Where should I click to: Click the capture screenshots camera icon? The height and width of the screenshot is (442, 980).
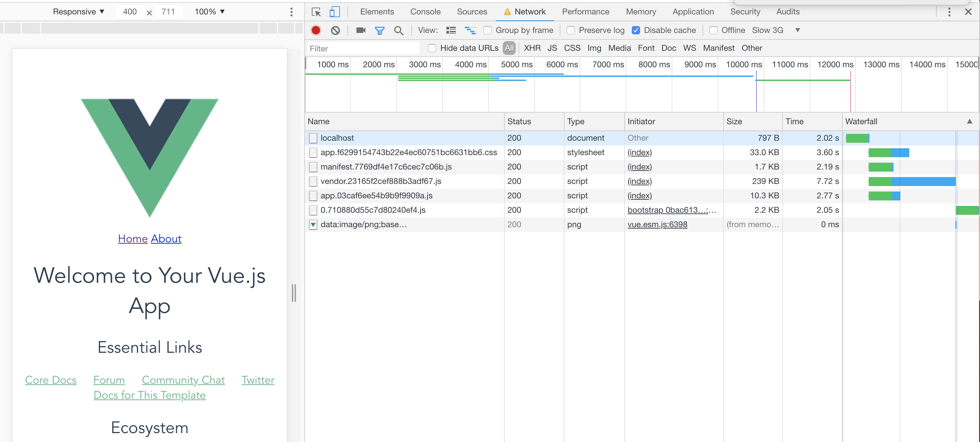(x=361, y=30)
